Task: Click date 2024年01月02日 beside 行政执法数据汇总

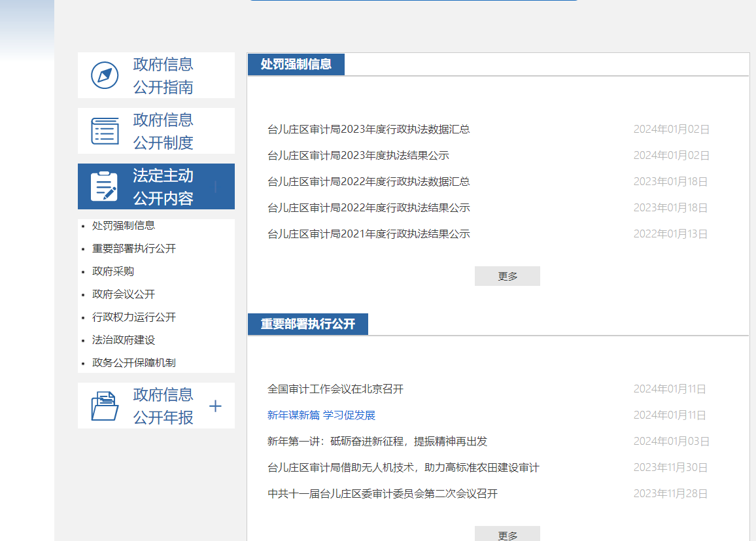Action: tap(671, 130)
